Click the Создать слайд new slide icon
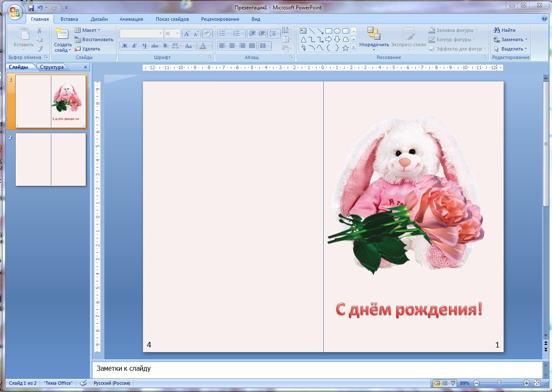The height and width of the screenshot is (392, 552). pyautogui.click(x=62, y=35)
